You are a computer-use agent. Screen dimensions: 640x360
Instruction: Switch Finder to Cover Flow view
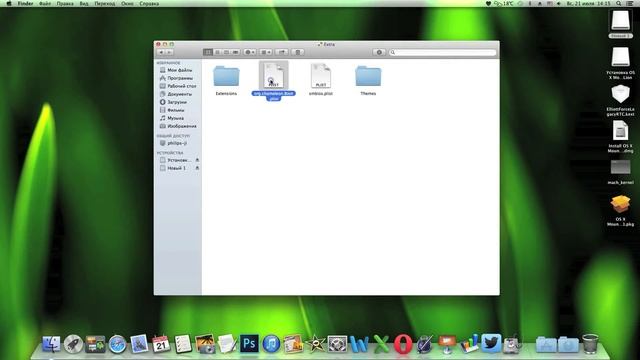coord(236,52)
